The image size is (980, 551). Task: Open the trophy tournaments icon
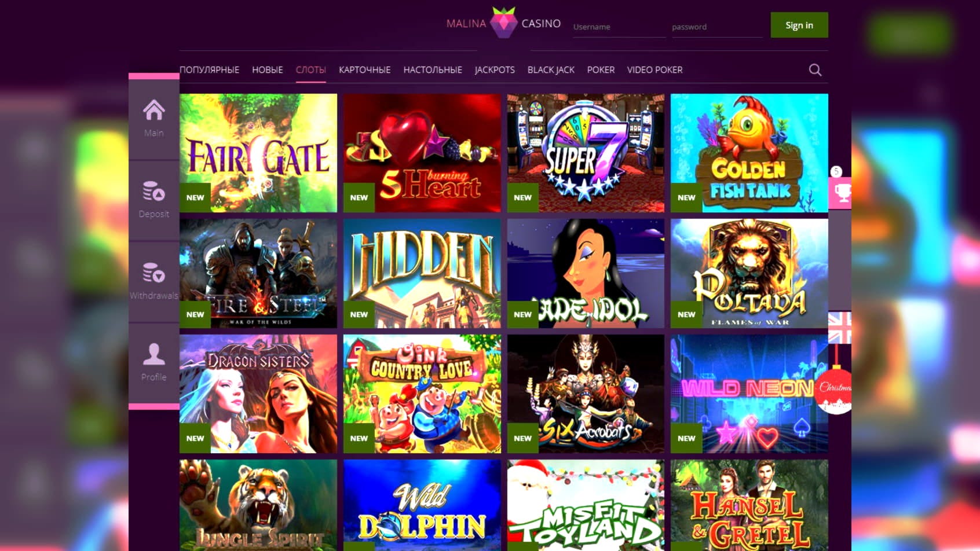840,192
